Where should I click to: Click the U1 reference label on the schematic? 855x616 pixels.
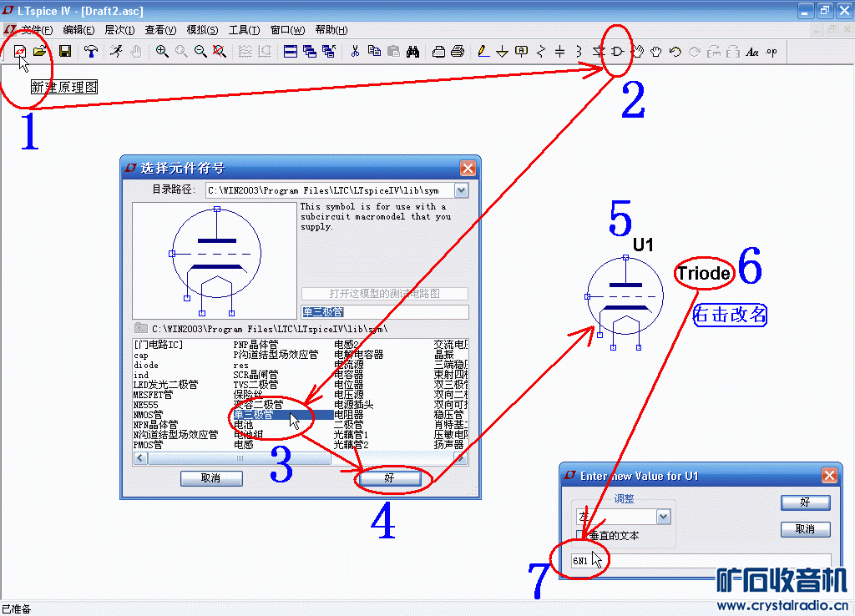(x=644, y=245)
